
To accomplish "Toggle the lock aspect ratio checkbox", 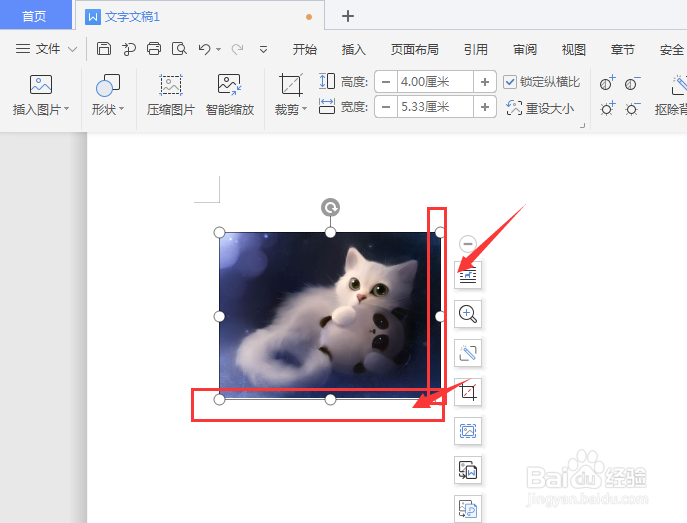I will coord(510,82).
